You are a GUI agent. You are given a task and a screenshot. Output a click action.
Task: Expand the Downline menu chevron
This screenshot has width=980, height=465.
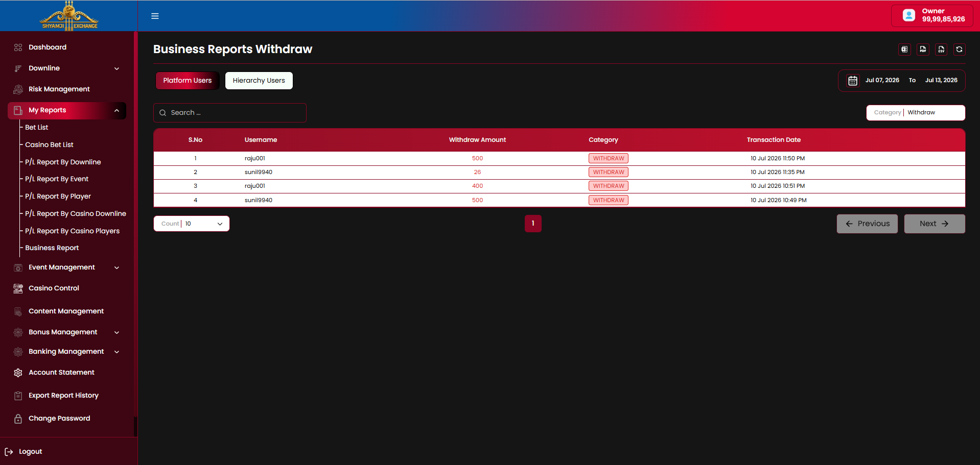[x=116, y=68]
